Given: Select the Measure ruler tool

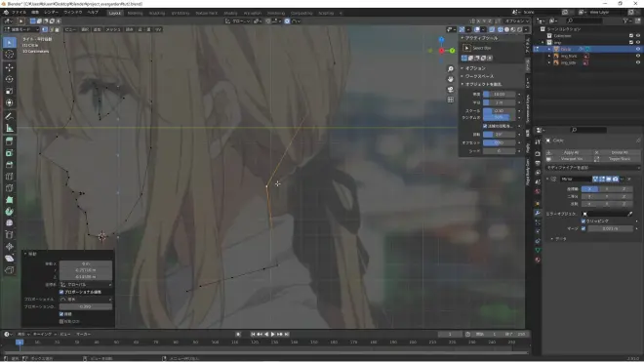Looking at the screenshot, I should [x=10, y=128].
